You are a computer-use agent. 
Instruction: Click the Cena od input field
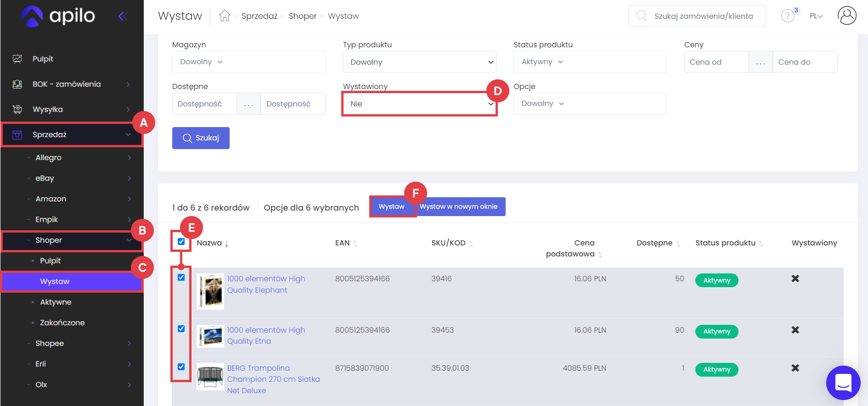716,62
